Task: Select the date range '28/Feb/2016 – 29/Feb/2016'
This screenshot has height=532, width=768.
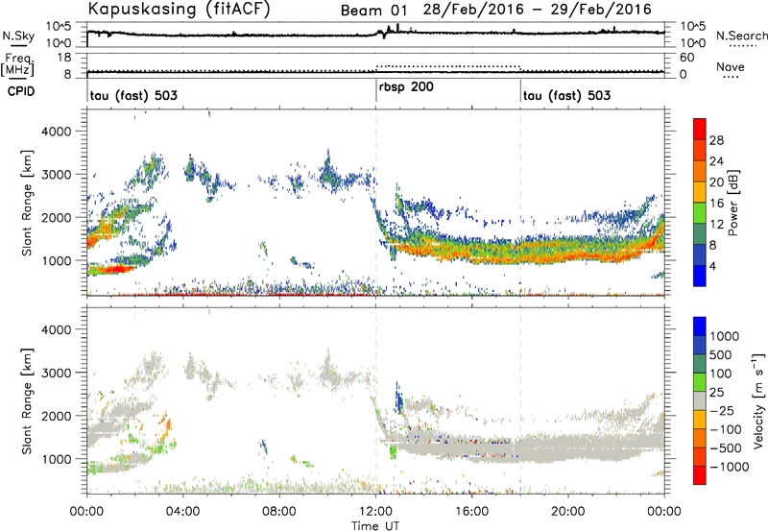Action: tap(538, 10)
